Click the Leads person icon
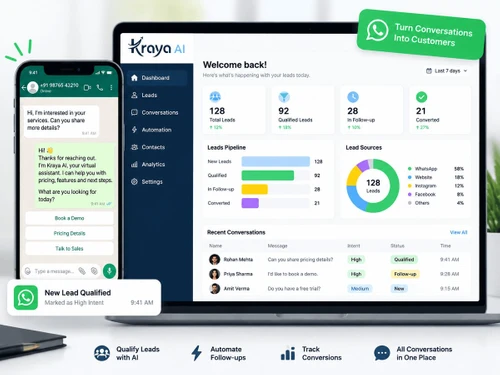500x375 pixels. [x=134, y=95]
